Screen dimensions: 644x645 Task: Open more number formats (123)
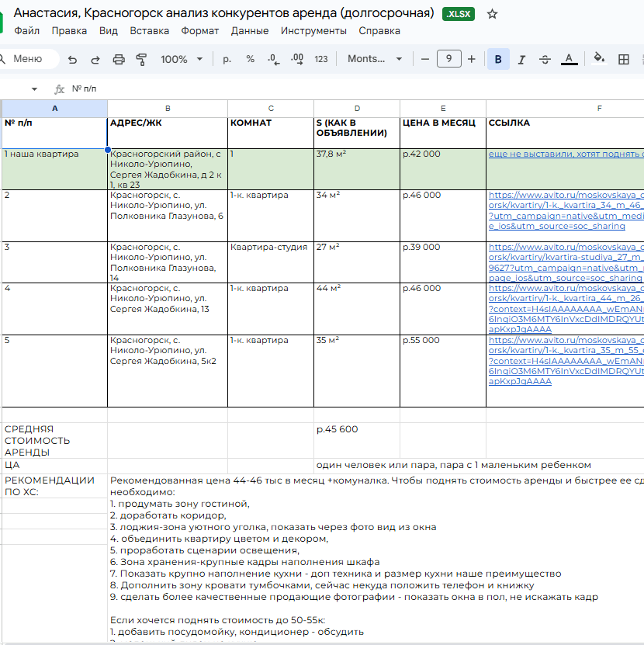[320, 59]
